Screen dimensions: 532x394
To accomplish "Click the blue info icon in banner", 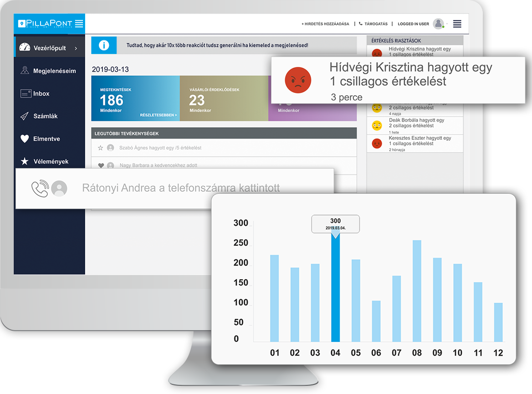I will coord(104,46).
